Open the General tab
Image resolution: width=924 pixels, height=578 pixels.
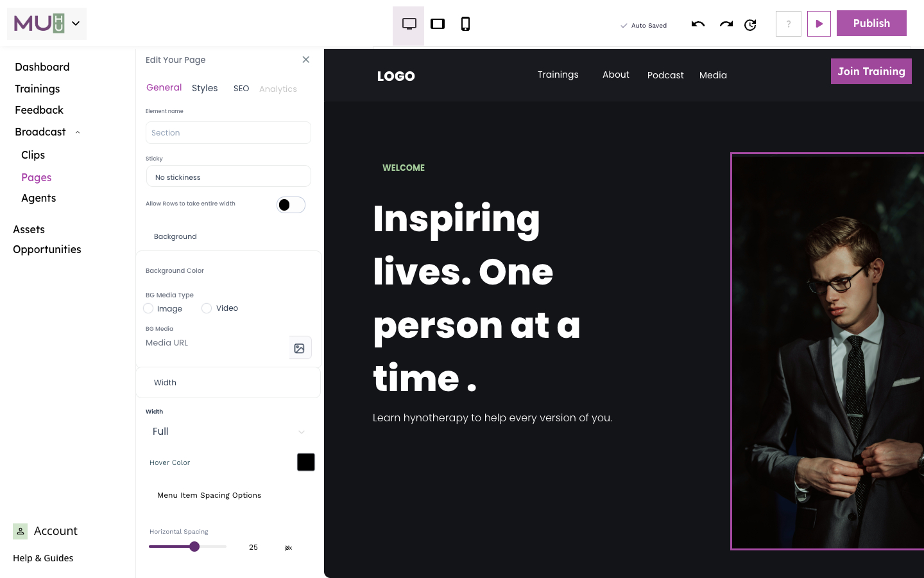164,87
